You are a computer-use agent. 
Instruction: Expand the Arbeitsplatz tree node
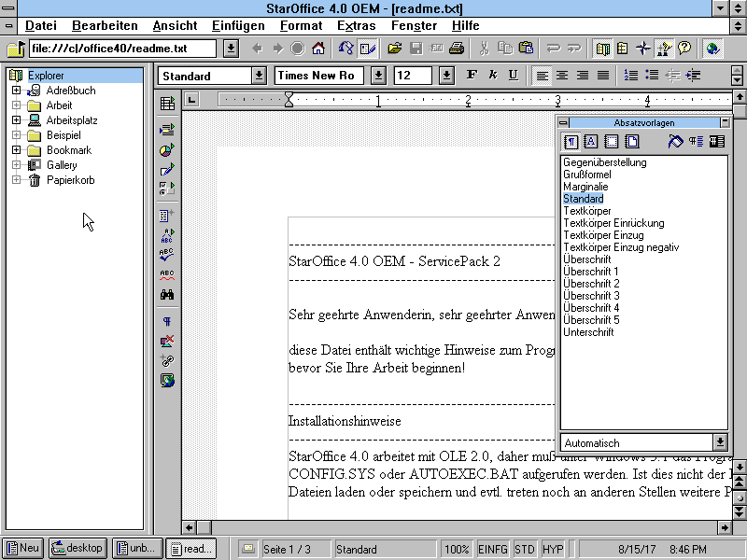coord(16,120)
